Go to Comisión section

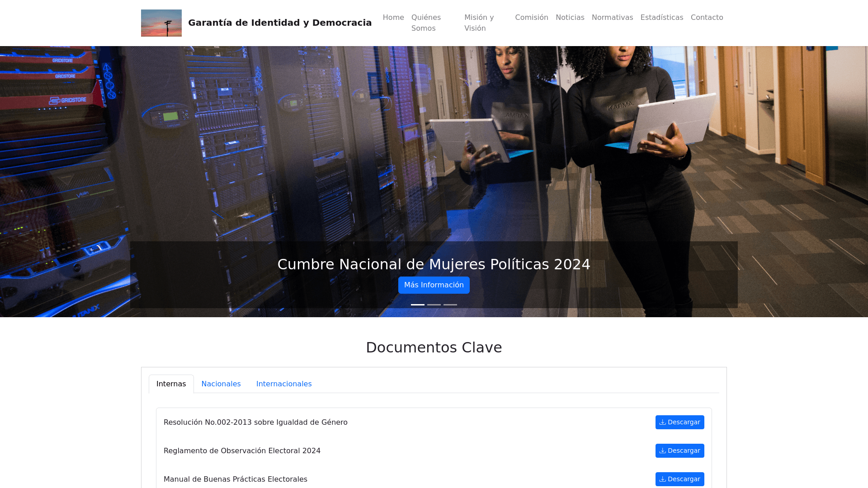click(531, 18)
